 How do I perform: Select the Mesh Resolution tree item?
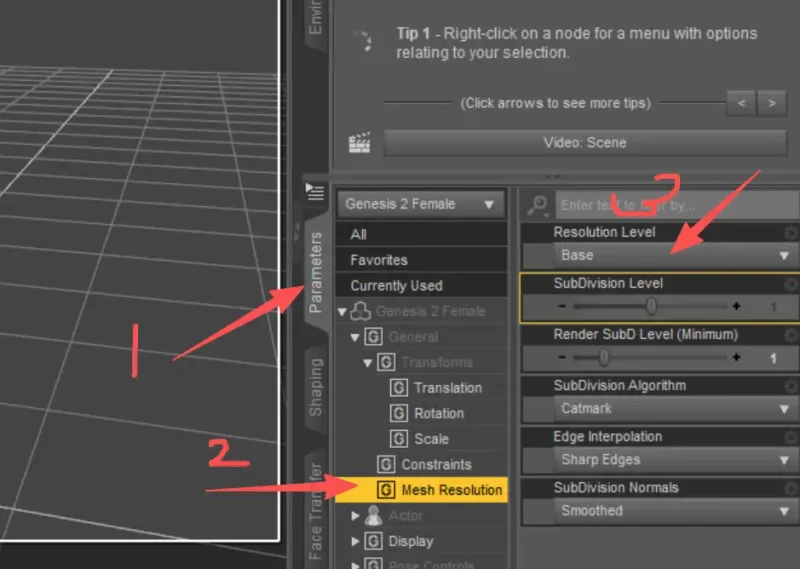coord(421,490)
